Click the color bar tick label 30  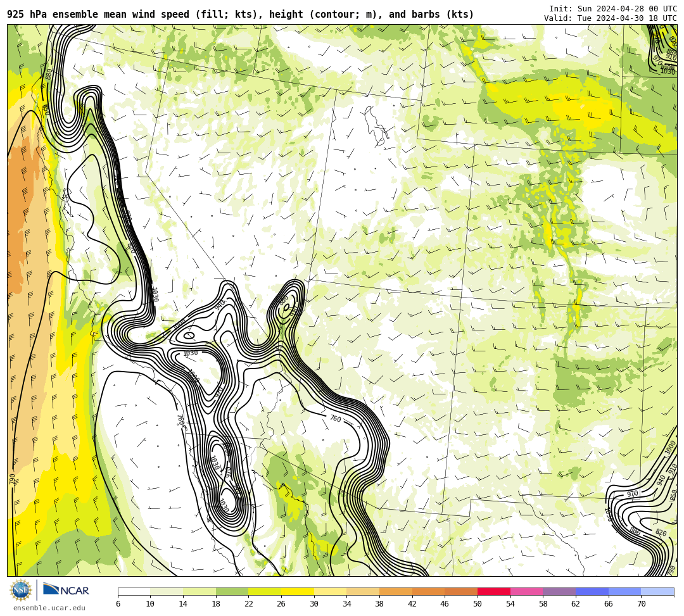314,604
